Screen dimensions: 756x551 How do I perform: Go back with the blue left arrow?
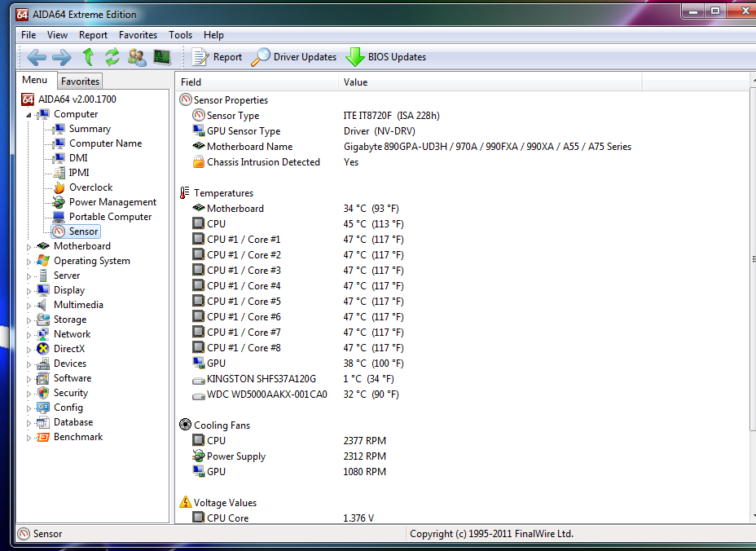click(37, 57)
